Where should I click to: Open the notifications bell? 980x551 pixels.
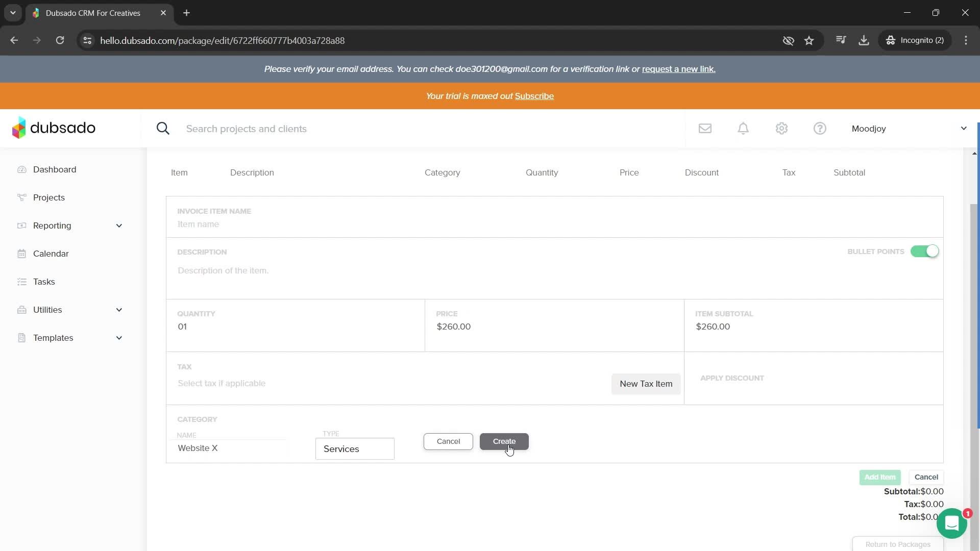click(x=743, y=129)
